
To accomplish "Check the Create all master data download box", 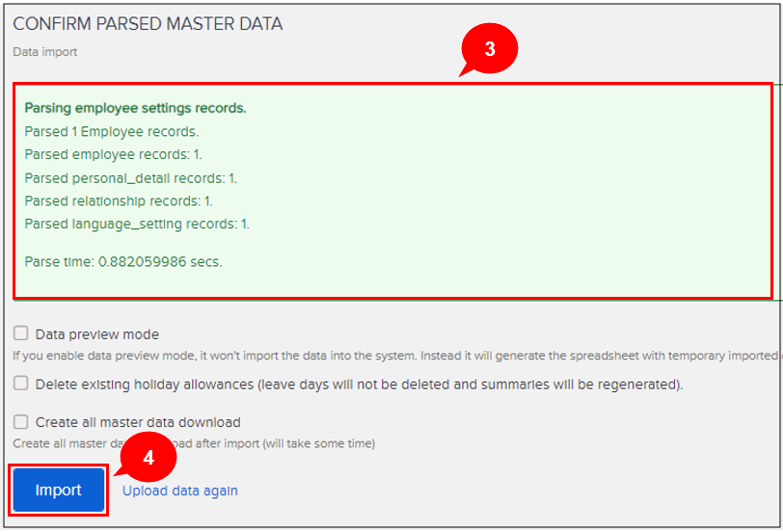I will (x=21, y=421).
